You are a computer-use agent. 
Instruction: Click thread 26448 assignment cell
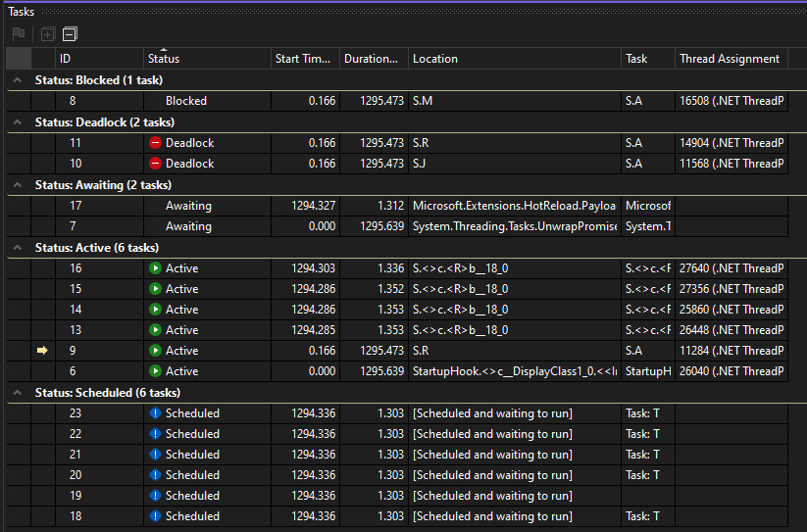click(731, 330)
